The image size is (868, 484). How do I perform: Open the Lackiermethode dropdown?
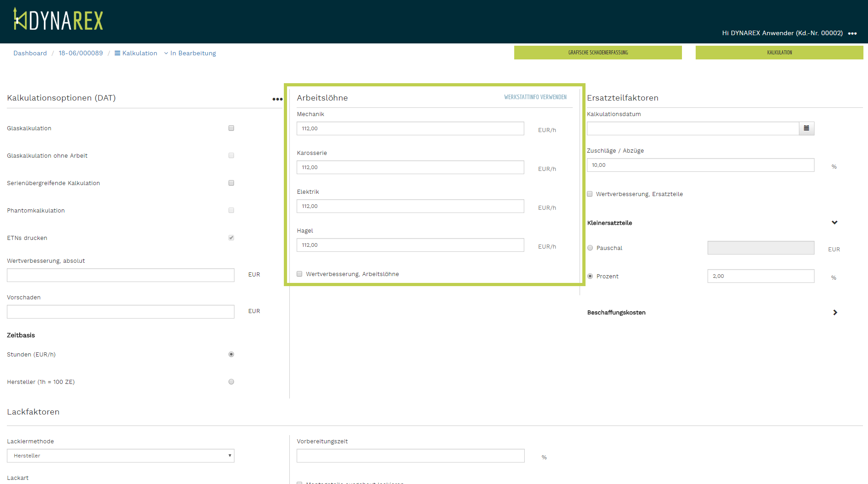pos(121,456)
